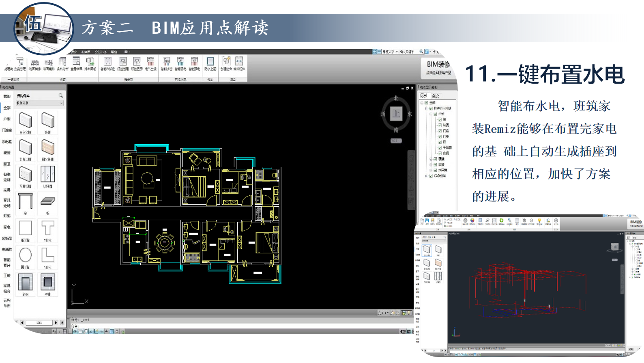Click the search magnifier in component library
This screenshot has height=363, width=644.
point(60,95)
